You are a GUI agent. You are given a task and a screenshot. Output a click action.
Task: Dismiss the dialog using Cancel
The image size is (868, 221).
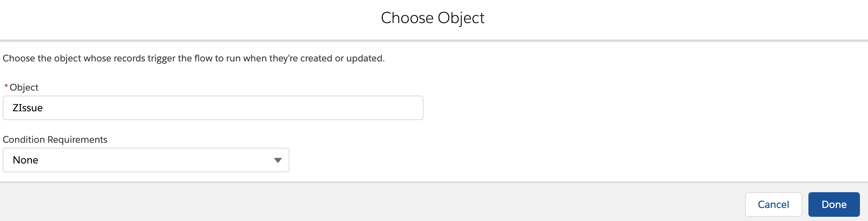[x=773, y=205]
